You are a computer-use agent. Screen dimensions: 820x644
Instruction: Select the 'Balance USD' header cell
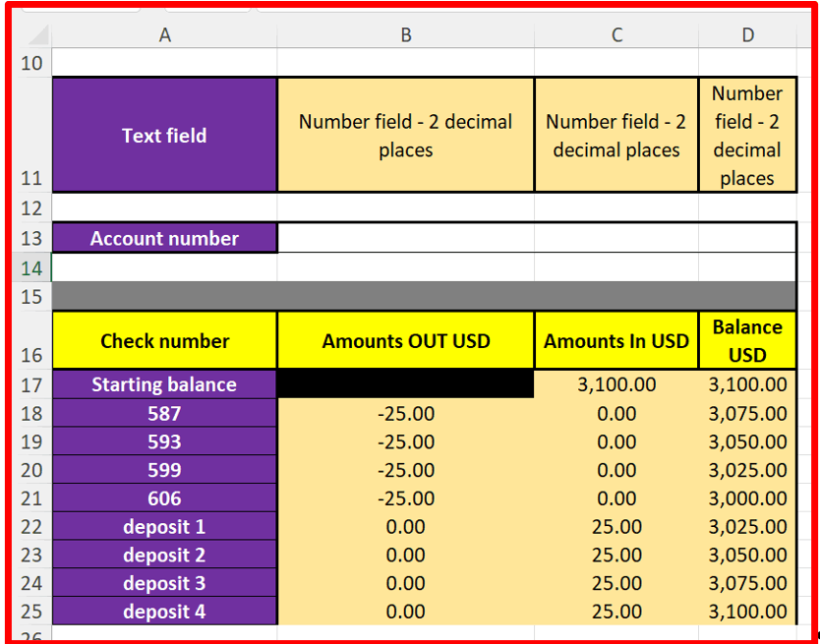click(748, 340)
